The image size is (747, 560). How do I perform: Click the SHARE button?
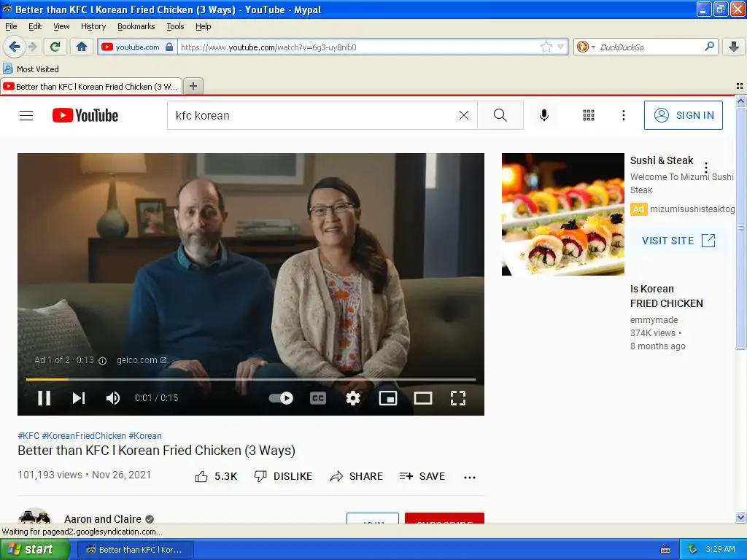click(x=356, y=476)
